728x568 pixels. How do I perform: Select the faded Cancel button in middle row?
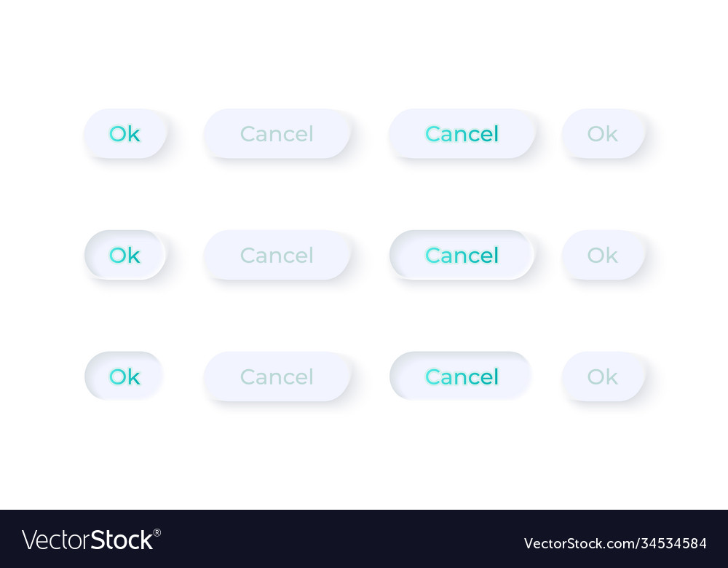277,255
